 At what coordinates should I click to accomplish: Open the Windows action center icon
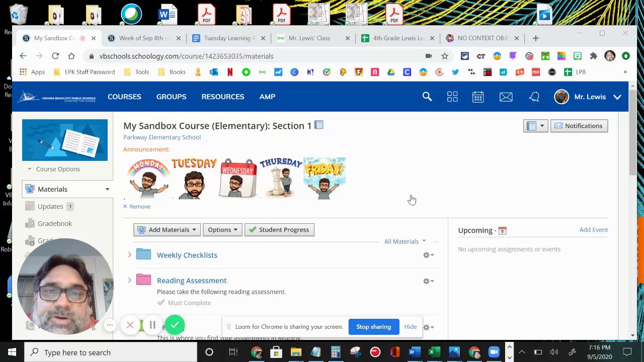tap(627, 352)
